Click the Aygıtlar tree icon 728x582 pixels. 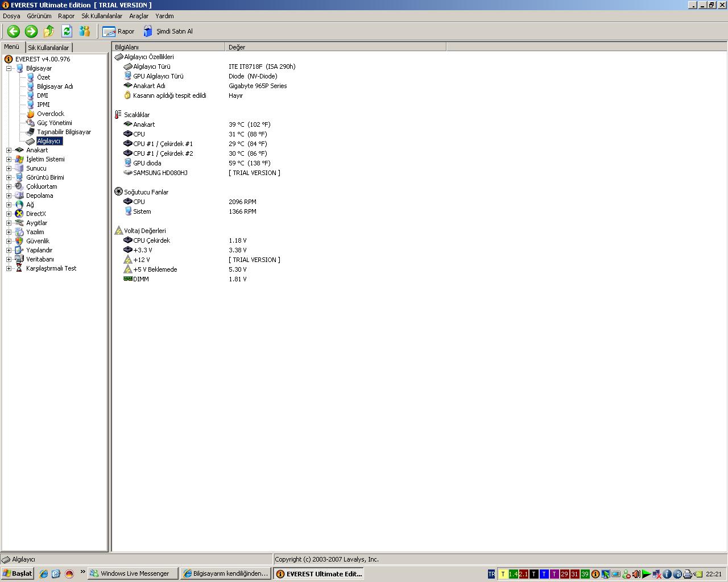click(19, 223)
